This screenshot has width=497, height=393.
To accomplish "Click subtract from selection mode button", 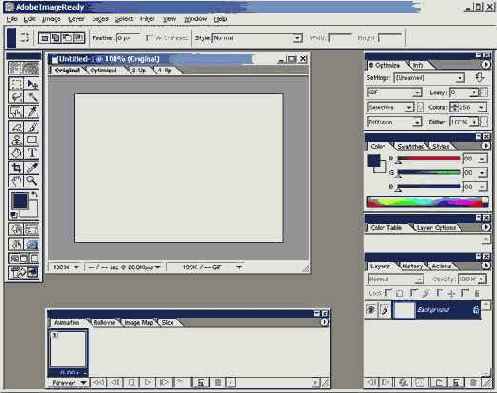I will (x=67, y=38).
